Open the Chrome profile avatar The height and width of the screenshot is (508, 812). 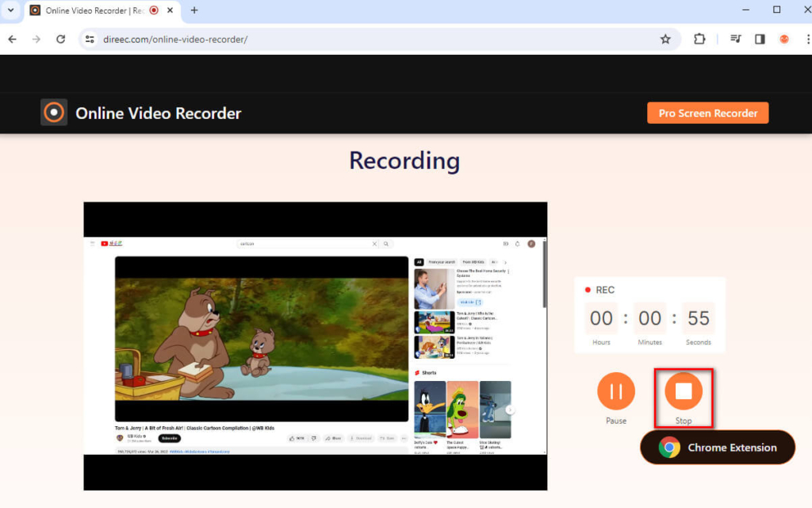pos(784,39)
